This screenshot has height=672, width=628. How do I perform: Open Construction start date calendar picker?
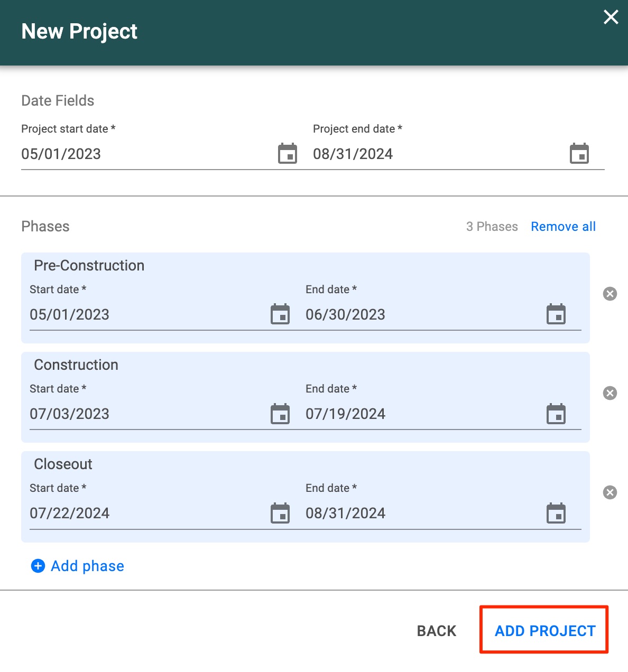[280, 414]
